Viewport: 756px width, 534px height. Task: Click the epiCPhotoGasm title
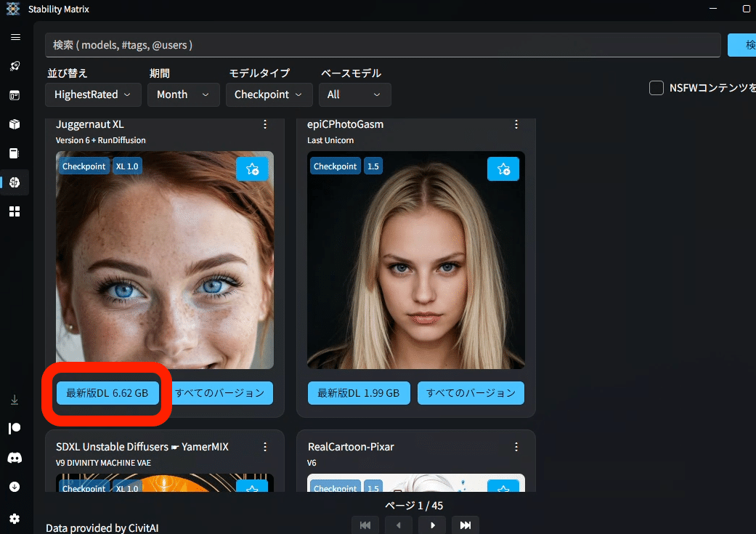[345, 124]
